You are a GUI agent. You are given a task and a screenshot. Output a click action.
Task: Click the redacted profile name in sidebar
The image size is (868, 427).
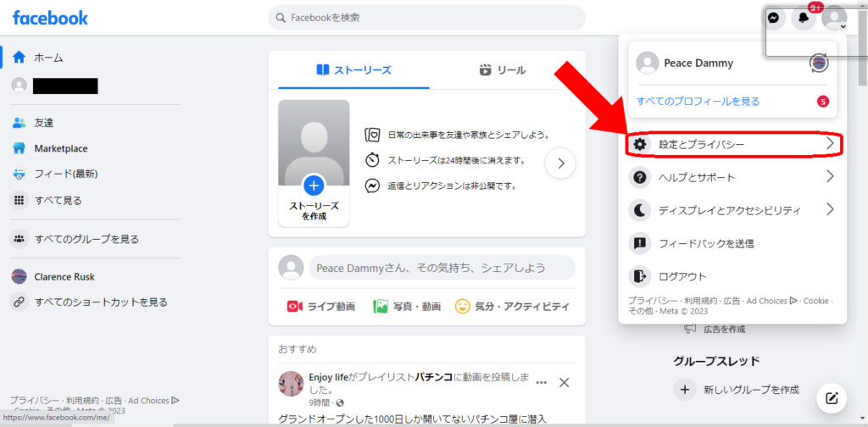[65, 86]
